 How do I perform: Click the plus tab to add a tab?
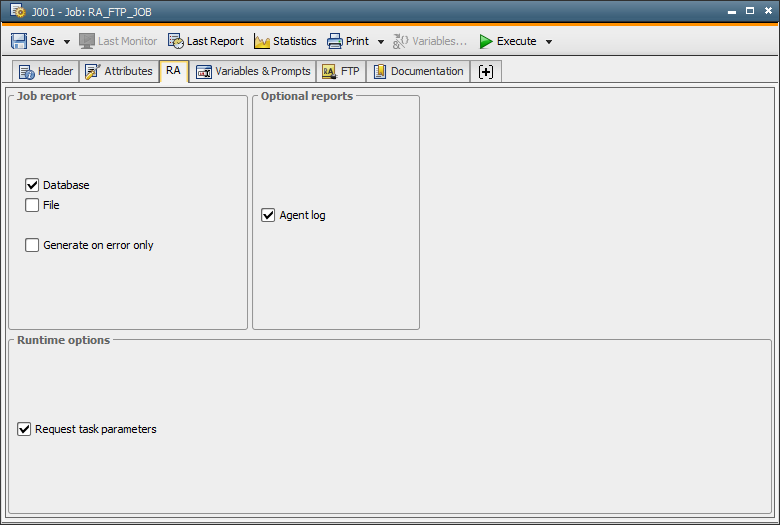coord(486,71)
